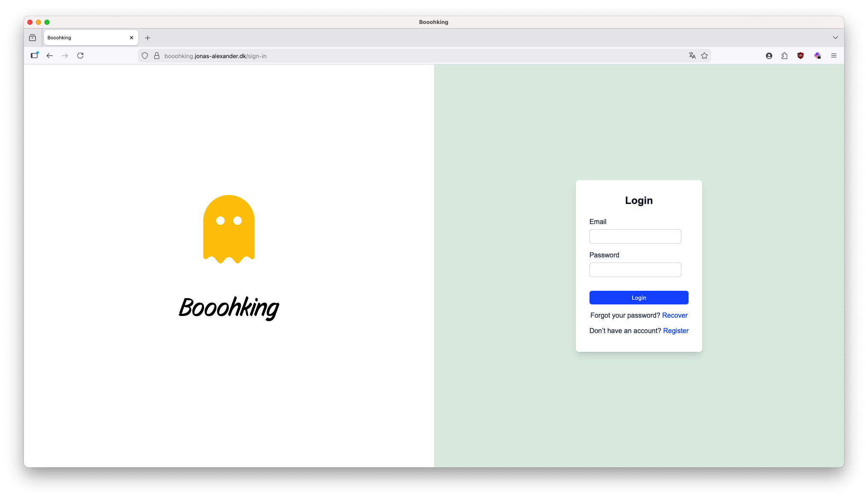
Task: Click the tracking protection shield icon
Action: (145, 56)
